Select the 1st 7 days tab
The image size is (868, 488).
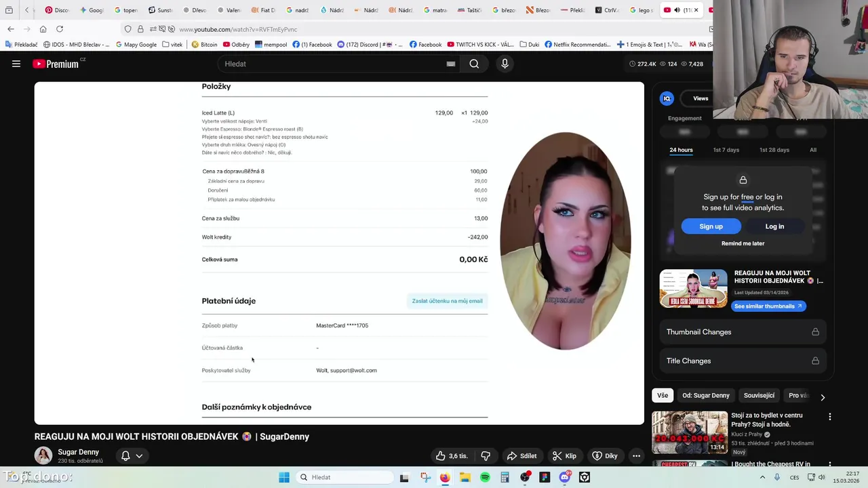point(726,150)
